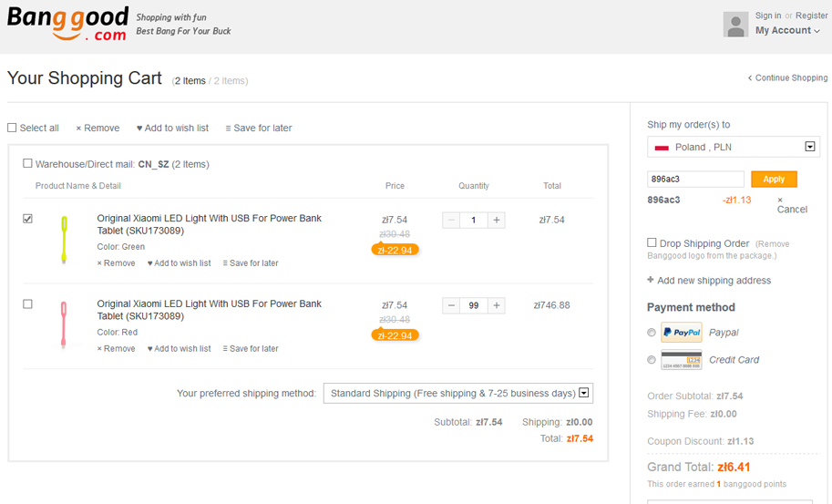Image resolution: width=832 pixels, height=504 pixels.
Task: Click the Banggood.com logo
Action: pos(67,24)
